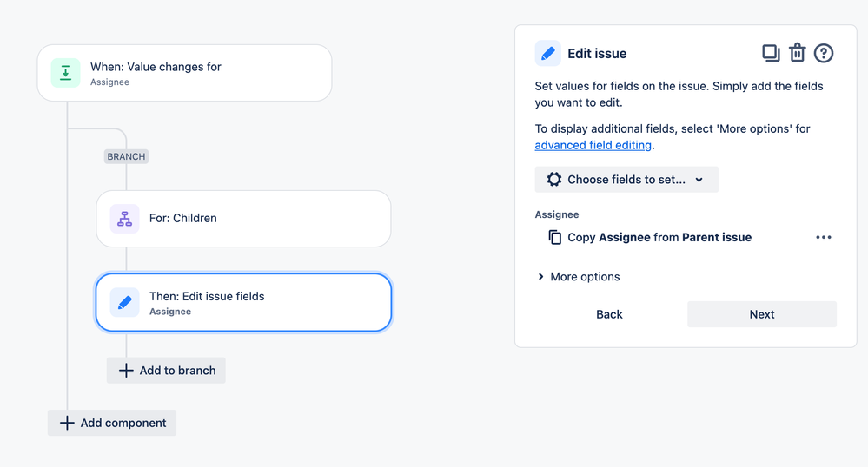Click the purple branch hierarchy icon
868x467 pixels.
124,219
